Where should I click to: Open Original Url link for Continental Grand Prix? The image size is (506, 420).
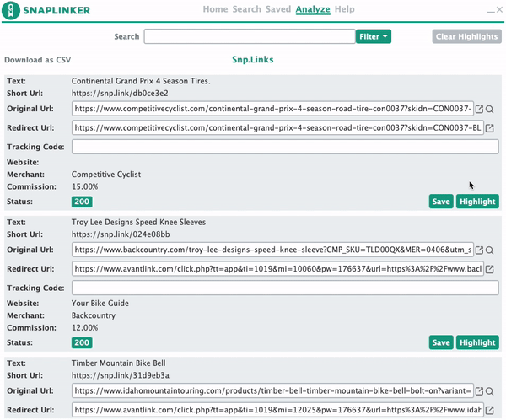pyautogui.click(x=479, y=109)
